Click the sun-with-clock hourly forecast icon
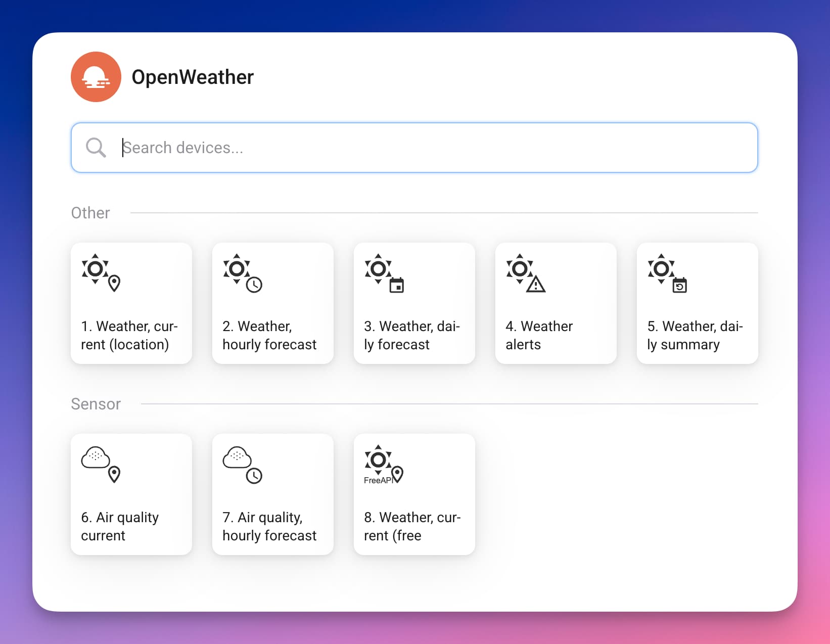The width and height of the screenshot is (830, 644). (x=243, y=273)
